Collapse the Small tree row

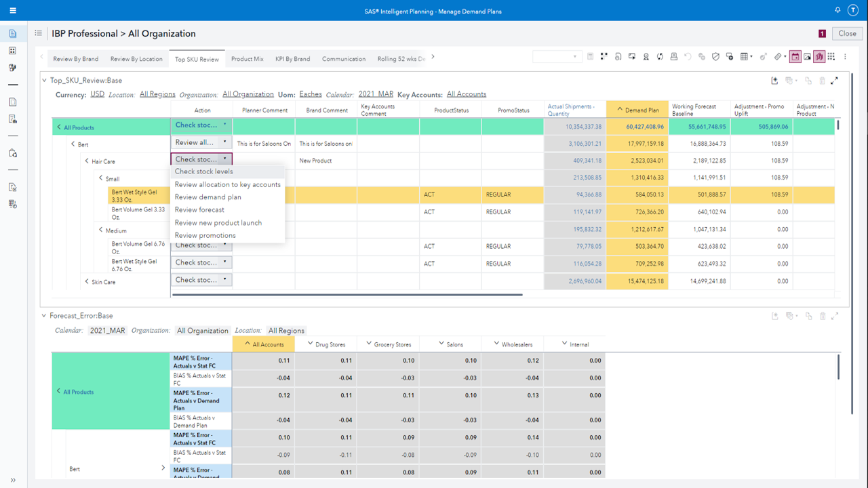[101, 178]
